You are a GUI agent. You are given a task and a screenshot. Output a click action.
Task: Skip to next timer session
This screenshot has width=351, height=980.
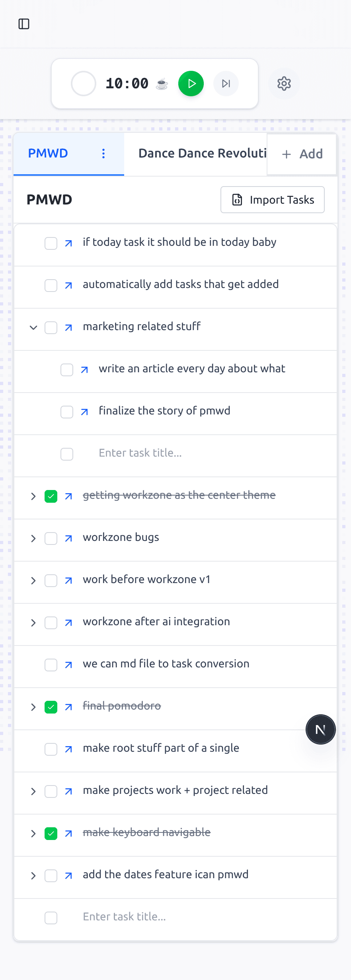pos(226,84)
